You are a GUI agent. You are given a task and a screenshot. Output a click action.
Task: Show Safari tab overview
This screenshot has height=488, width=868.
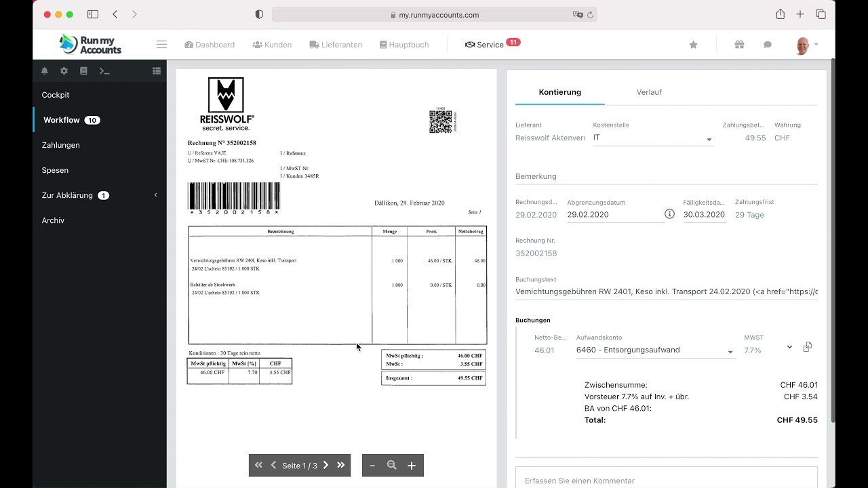click(x=821, y=14)
